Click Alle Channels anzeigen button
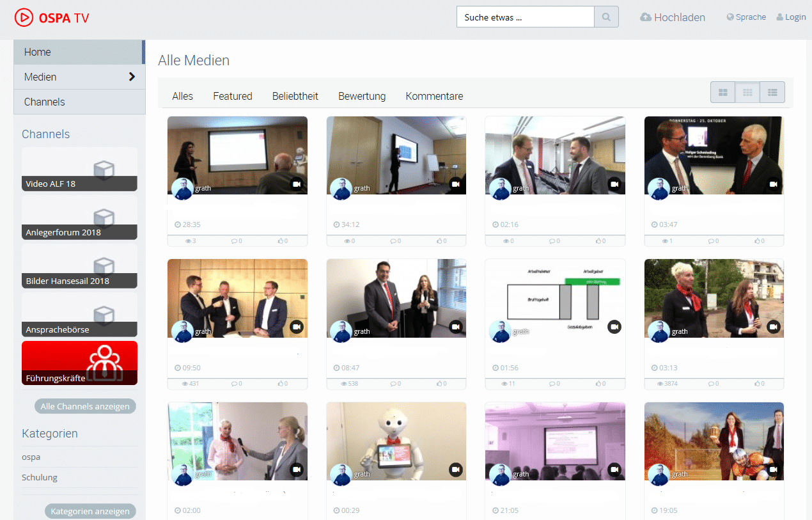The height and width of the screenshot is (520, 812). point(85,406)
